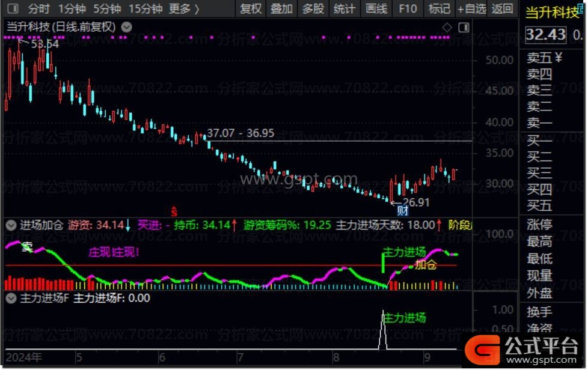Image resolution: width=588 pixels, height=370 pixels.
Task: Open the 公式平台 www.gspt.com logo link
Action: click(x=522, y=350)
